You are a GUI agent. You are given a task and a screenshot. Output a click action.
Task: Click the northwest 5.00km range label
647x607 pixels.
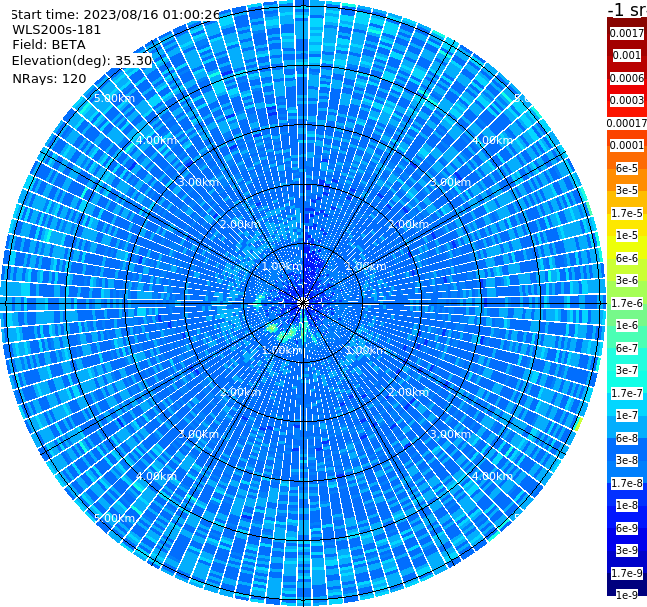tap(114, 98)
